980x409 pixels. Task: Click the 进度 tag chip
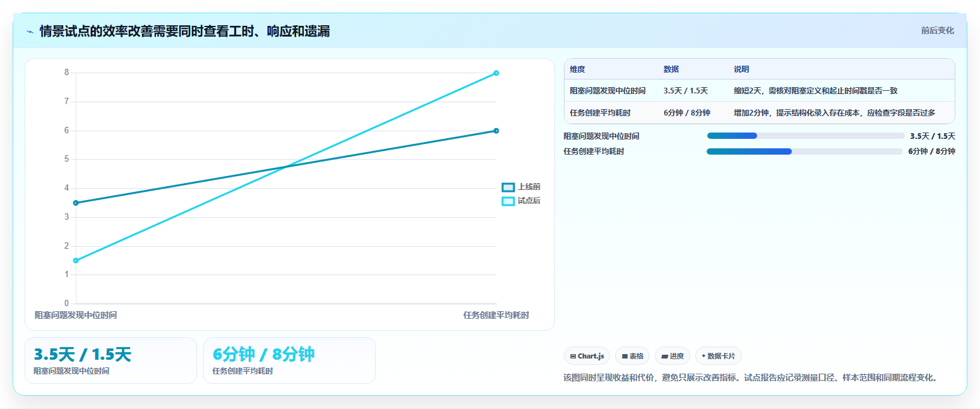click(672, 356)
